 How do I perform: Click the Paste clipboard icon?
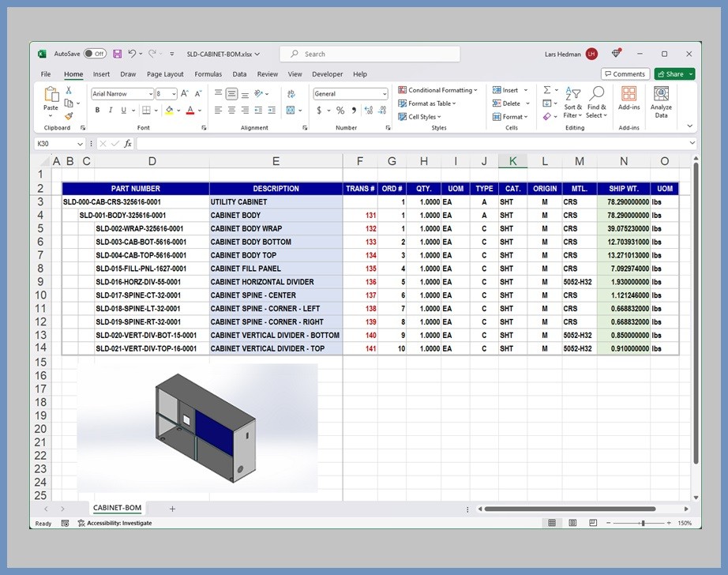(51, 94)
